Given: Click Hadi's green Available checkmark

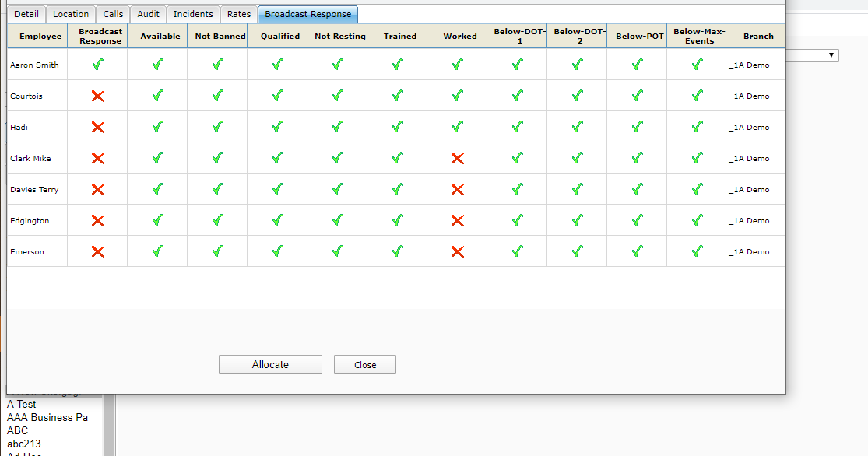Looking at the screenshot, I should tap(157, 127).
